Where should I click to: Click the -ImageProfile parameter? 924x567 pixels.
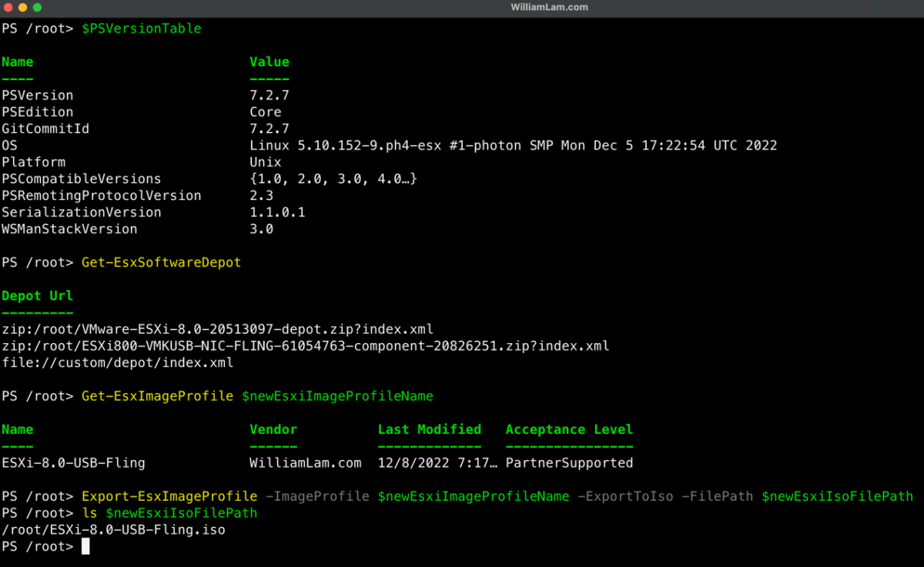[x=317, y=497]
